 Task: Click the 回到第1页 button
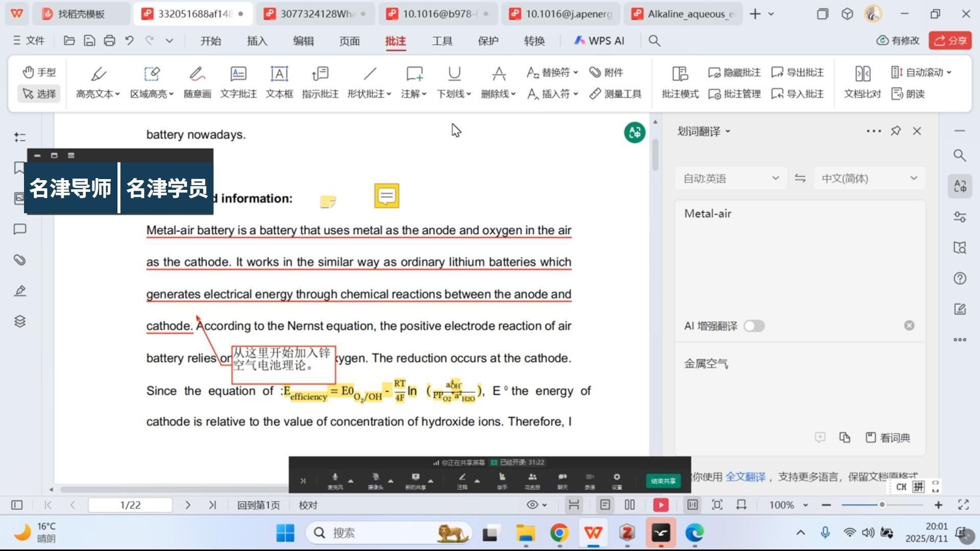(x=258, y=505)
